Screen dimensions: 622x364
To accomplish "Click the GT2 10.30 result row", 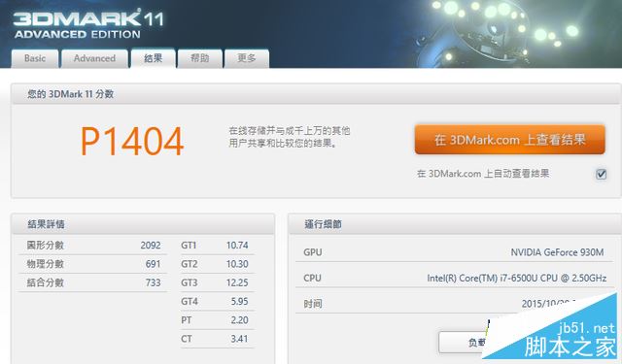I will click(x=217, y=264).
